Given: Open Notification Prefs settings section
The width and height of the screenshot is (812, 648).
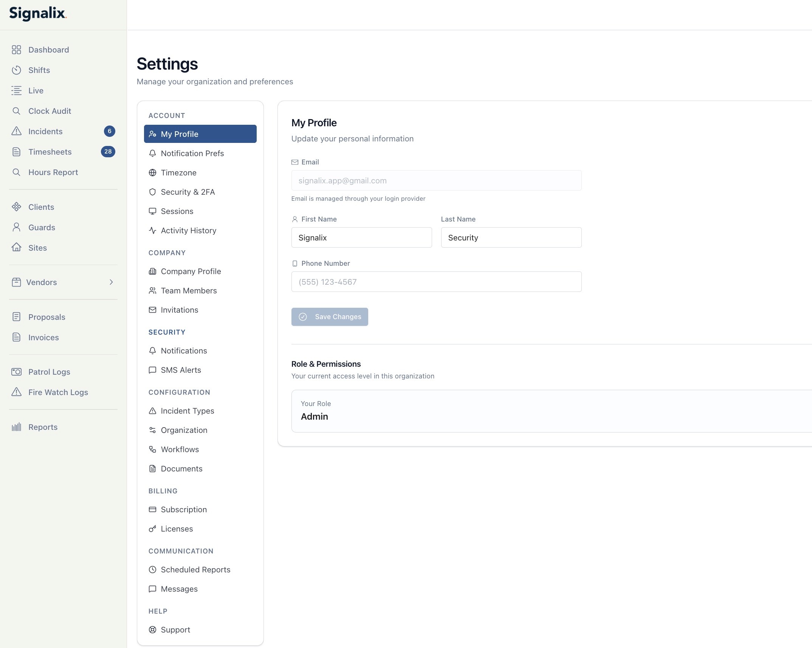Looking at the screenshot, I should (192, 153).
